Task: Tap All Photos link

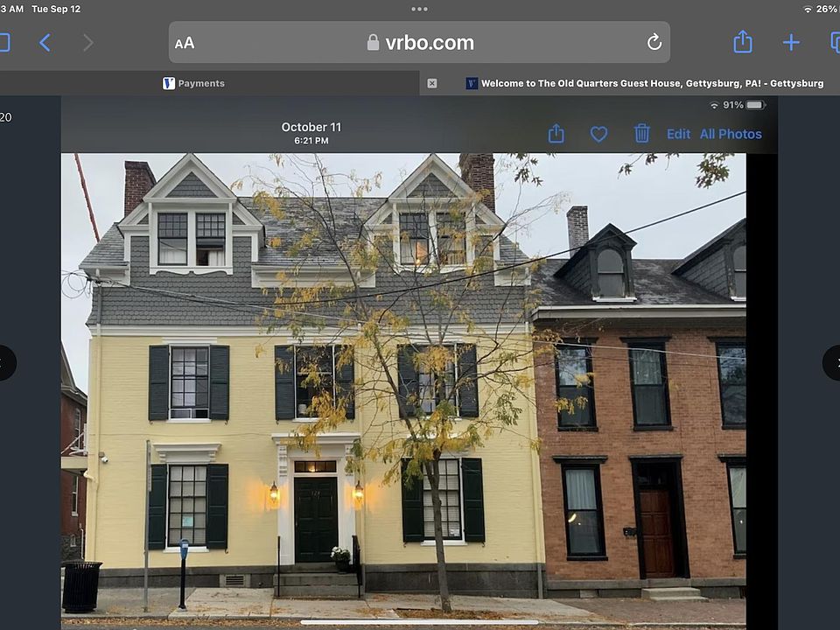Action: (731, 134)
